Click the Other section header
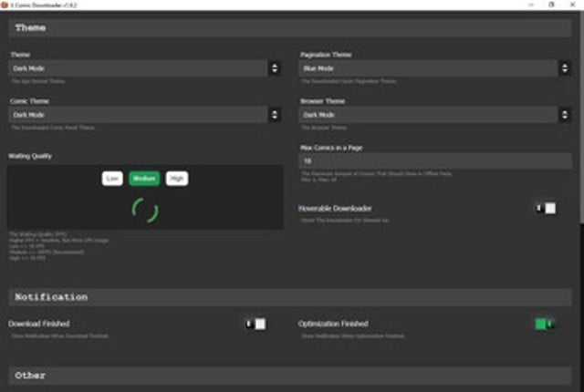The height and width of the screenshot is (392, 584). [x=290, y=376]
